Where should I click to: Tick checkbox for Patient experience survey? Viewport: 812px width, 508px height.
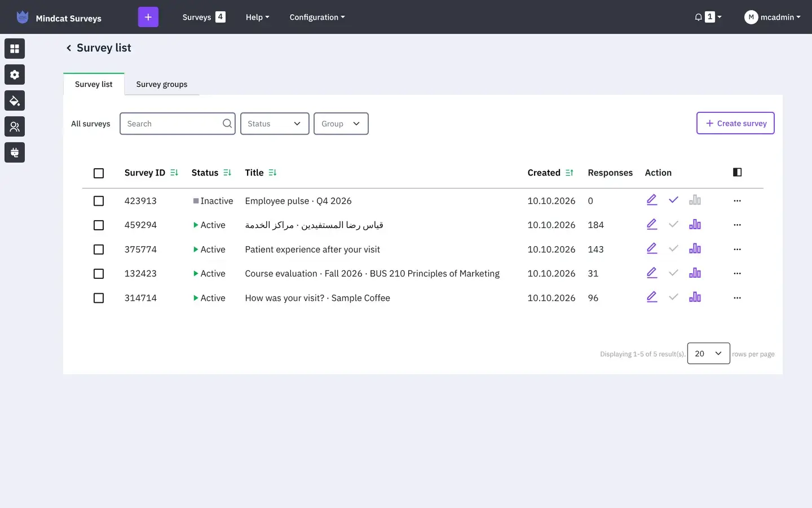(x=99, y=249)
